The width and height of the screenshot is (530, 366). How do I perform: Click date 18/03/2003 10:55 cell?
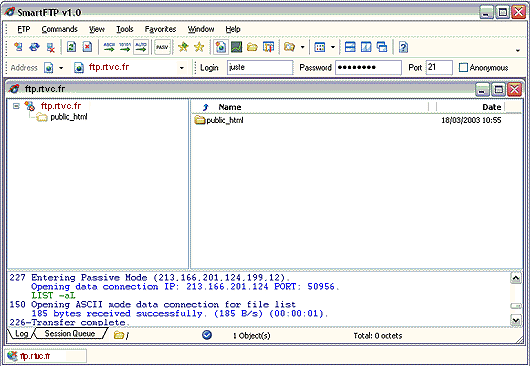point(471,120)
